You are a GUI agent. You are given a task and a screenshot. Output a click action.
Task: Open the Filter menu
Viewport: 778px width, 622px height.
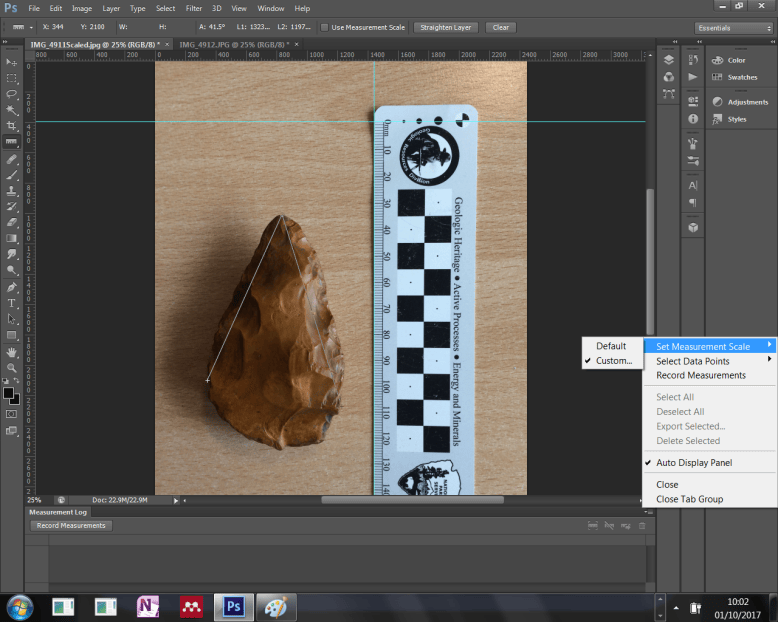click(x=194, y=8)
